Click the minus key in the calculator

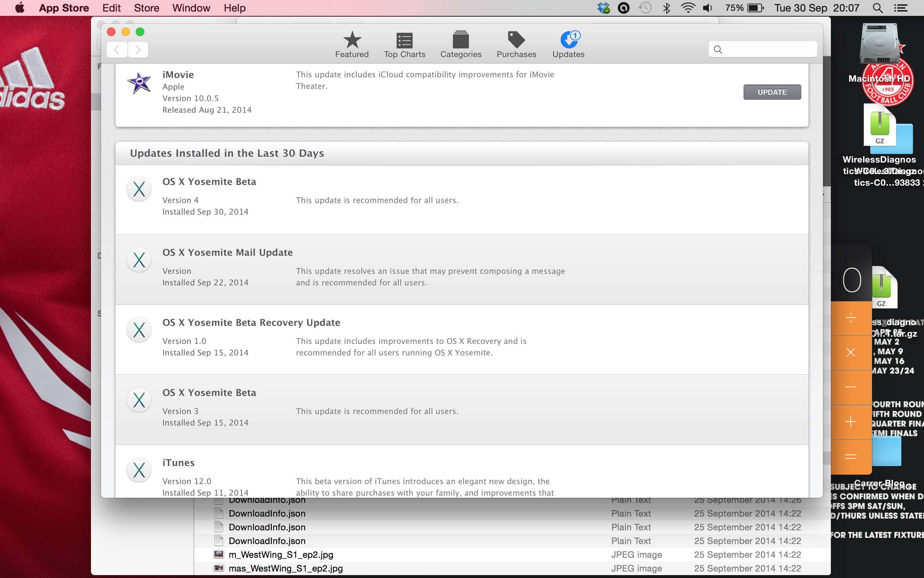(851, 387)
